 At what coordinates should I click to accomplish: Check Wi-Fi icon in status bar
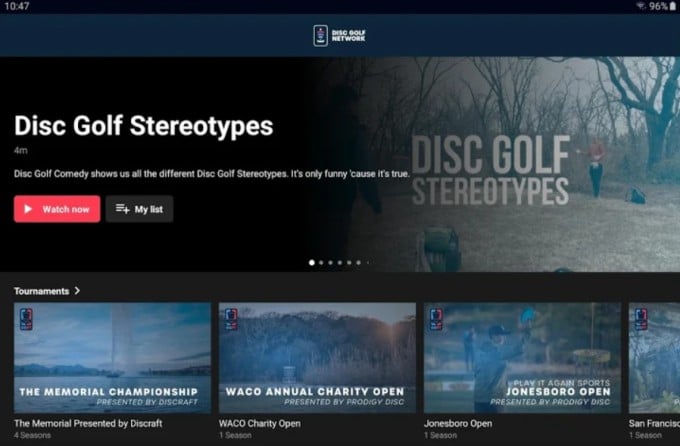[641, 6]
